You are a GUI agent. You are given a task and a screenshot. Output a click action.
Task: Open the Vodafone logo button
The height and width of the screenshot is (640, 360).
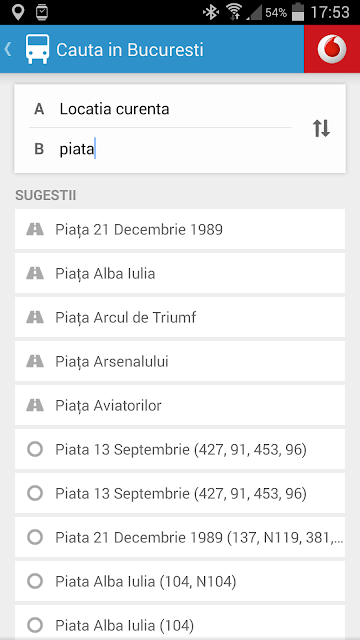coord(332,49)
